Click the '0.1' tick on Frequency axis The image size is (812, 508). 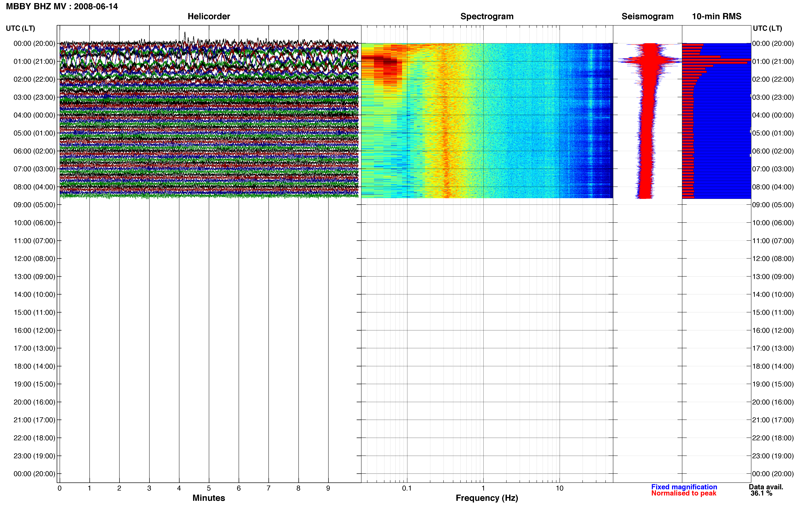(x=407, y=488)
